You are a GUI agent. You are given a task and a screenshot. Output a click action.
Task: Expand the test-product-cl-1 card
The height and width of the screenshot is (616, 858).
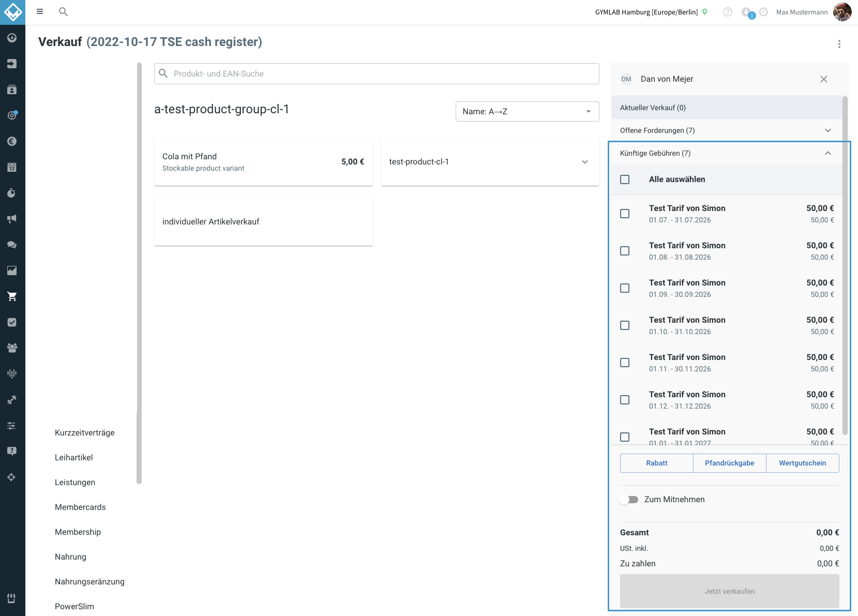click(x=490, y=162)
